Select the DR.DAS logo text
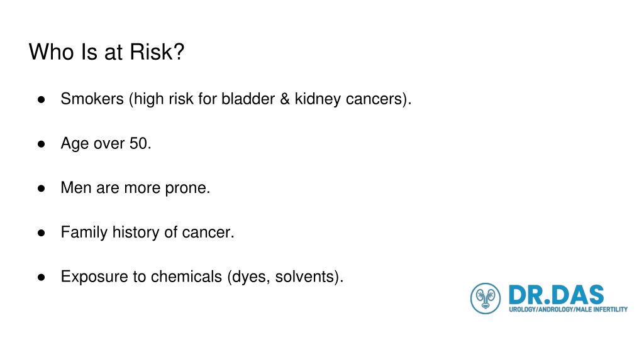The height and width of the screenshot is (362, 644). (557, 295)
